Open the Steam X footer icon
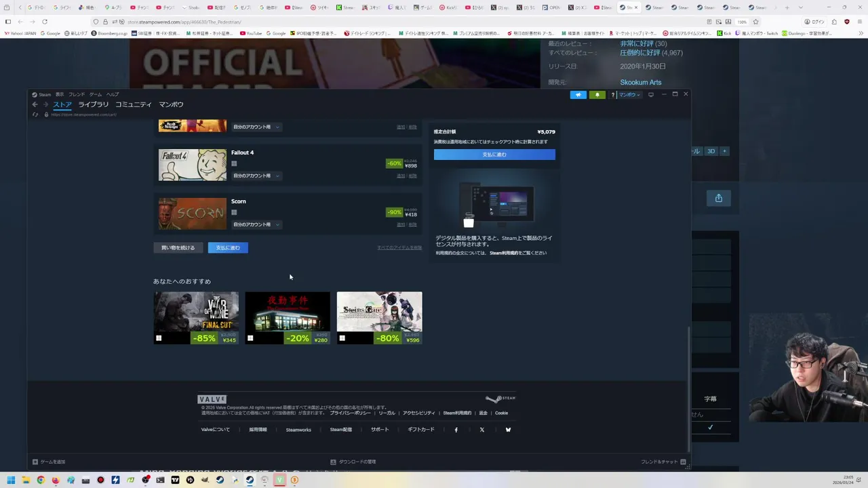This screenshot has height=488, width=868. tap(481, 430)
